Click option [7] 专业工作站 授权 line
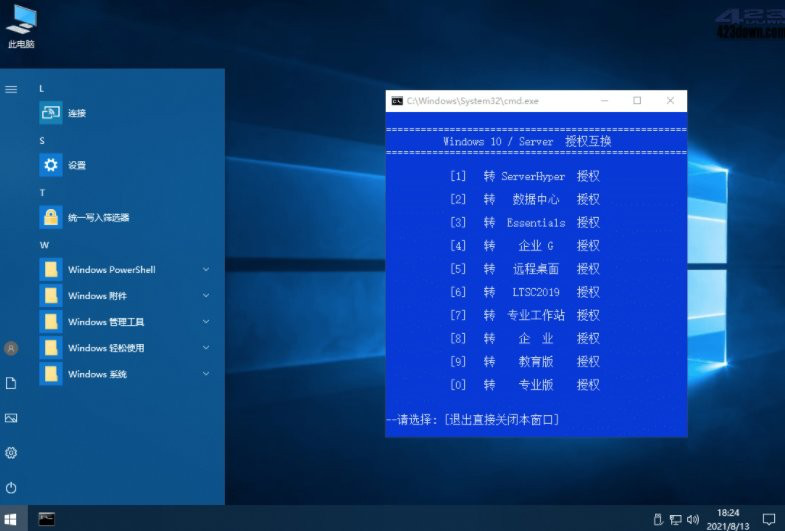The image size is (785, 531). (525, 315)
